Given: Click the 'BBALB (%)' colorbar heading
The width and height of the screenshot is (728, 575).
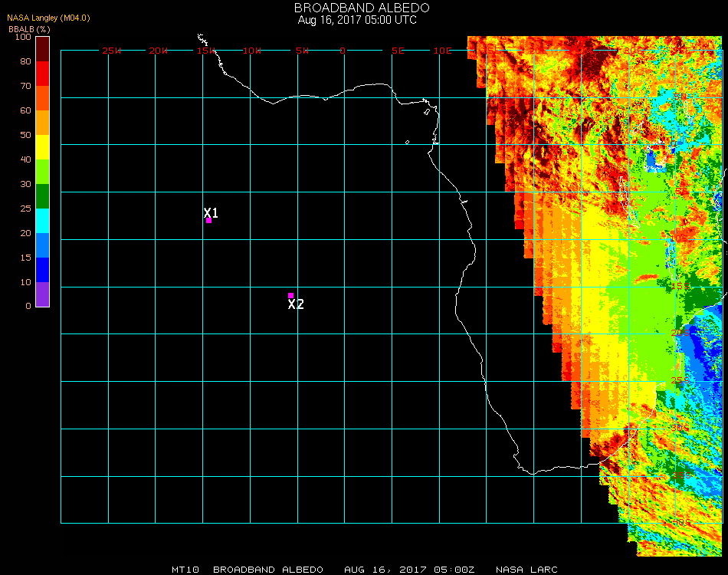Looking at the screenshot, I should 29,29.
